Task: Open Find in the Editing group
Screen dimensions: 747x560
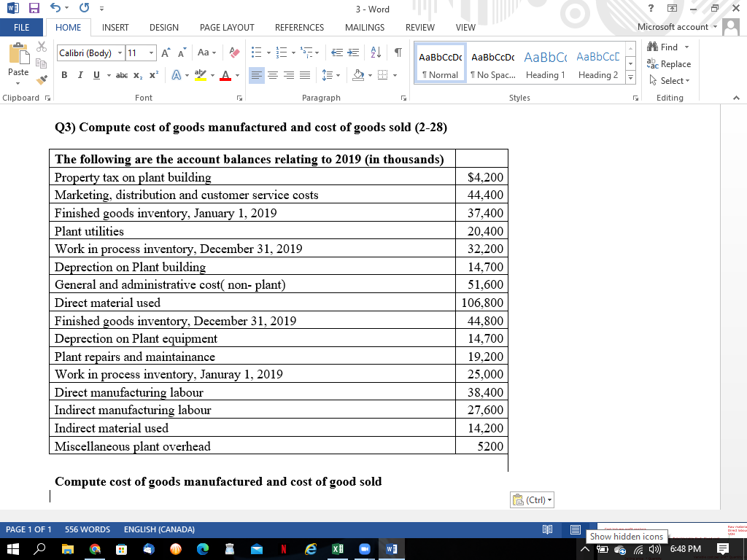Action: tap(668, 47)
